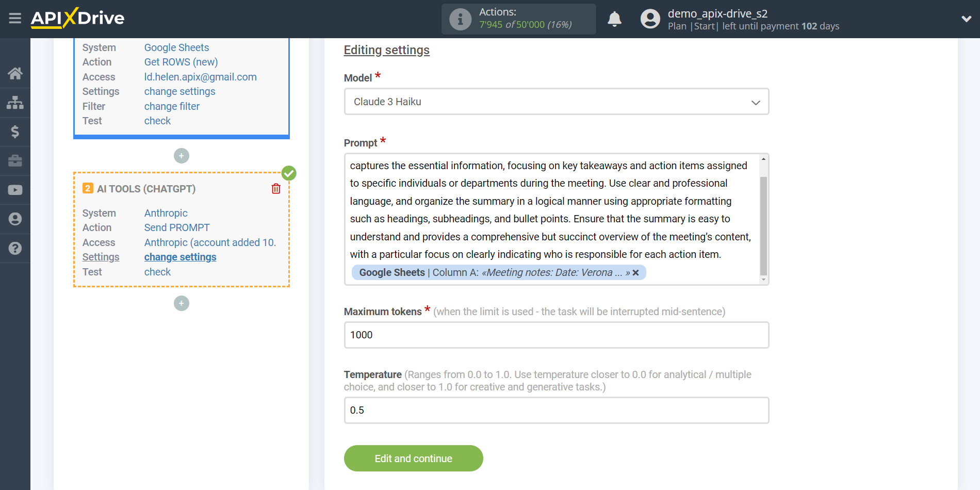Image resolution: width=980 pixels, height=490 pixels.
Task: Open change filter link for Google Sheets
Action: click(172, 106)
